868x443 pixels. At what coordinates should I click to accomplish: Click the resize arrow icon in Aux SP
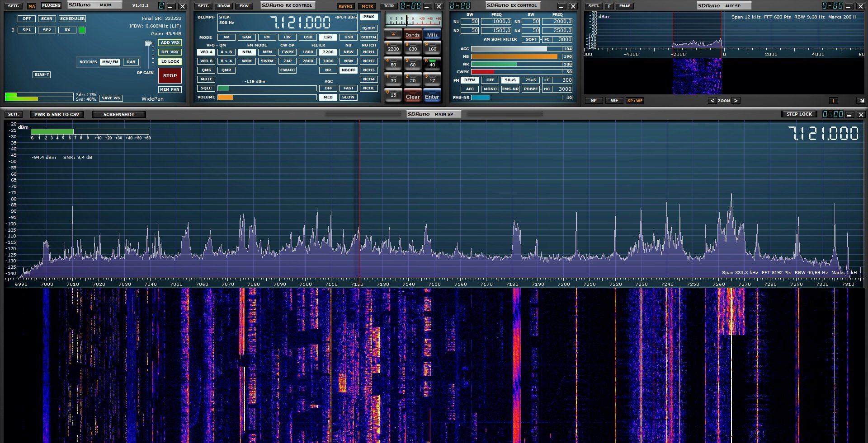pyautogui.click(x=860, y=101)
